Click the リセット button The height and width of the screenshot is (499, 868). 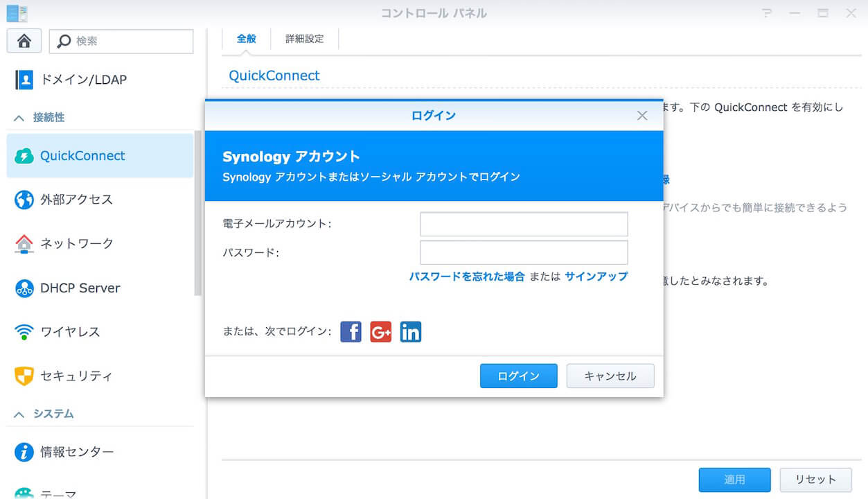coord(815,480)
